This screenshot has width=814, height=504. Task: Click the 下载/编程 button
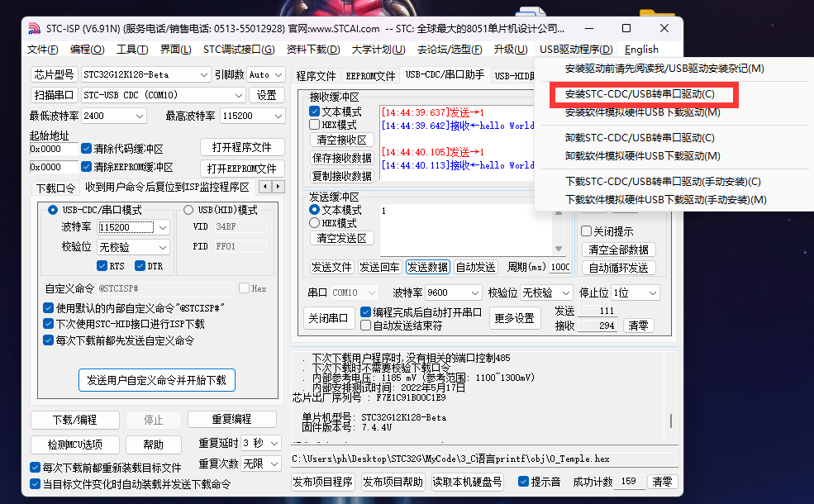pos(74,420)
